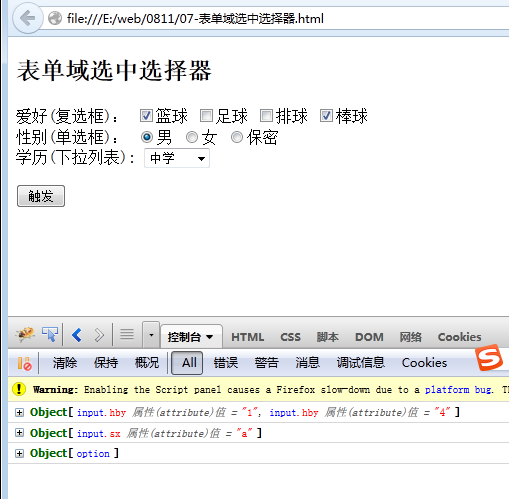Click the orange Sogou S icon
The width and height of the screenshot is (509, 499).
[489, 358]
